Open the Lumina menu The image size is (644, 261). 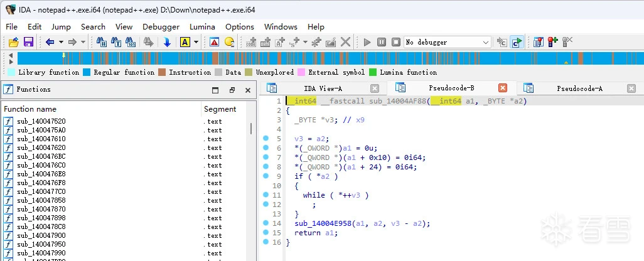pyautogui.click(x=202, y=27)
